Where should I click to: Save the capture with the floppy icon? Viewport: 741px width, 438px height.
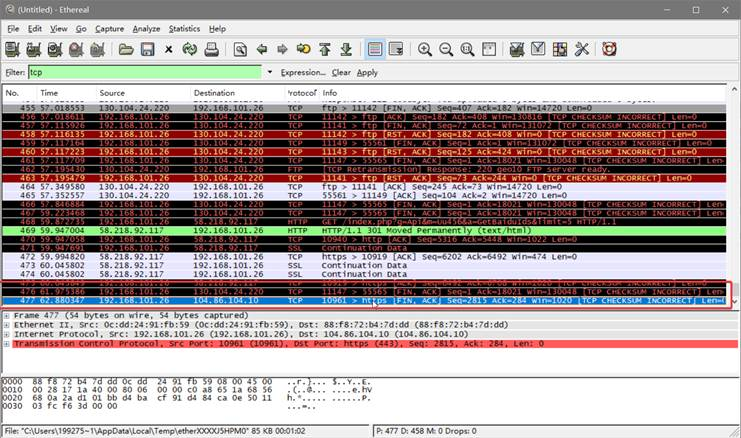tap(147, 49)
